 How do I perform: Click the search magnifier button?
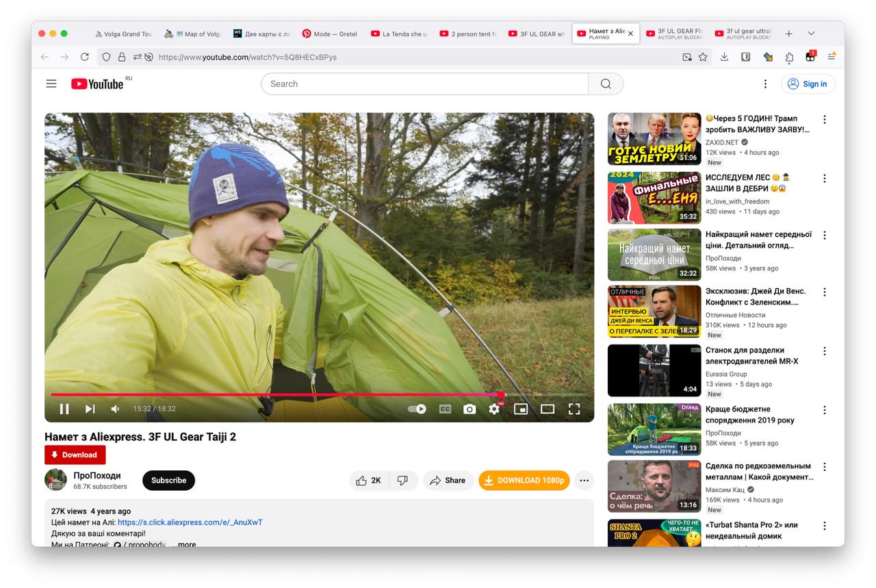click(606, 84)
